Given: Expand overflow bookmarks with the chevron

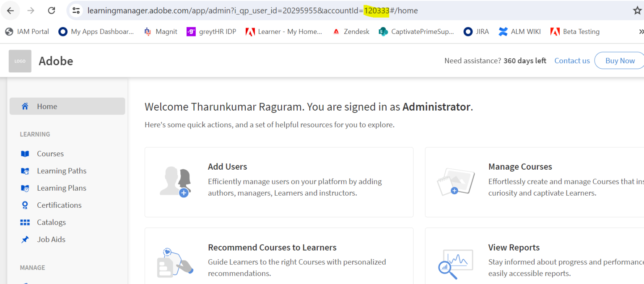Looking at the screenshot, I should tap(641, 31).
